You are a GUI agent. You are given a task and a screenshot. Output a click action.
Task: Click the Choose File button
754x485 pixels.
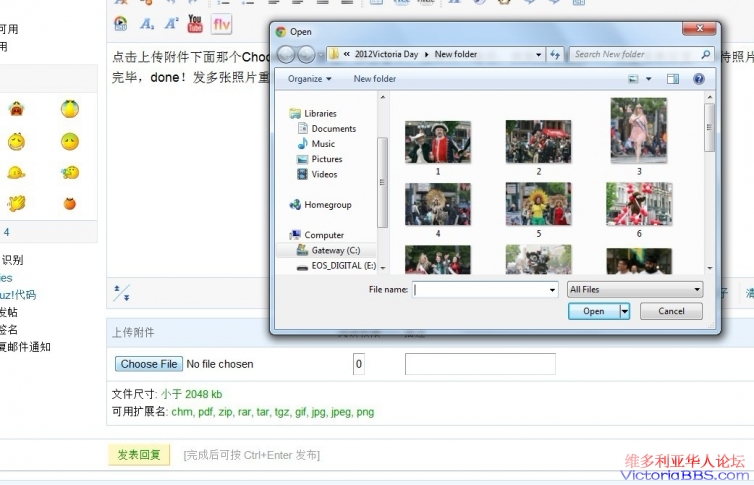(149, 364)
